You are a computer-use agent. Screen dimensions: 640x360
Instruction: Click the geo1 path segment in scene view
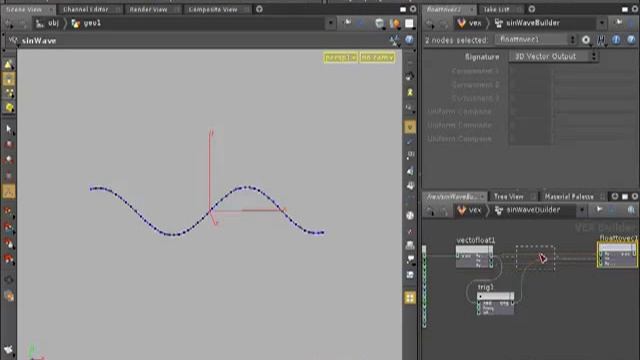[x=87, y=23]
